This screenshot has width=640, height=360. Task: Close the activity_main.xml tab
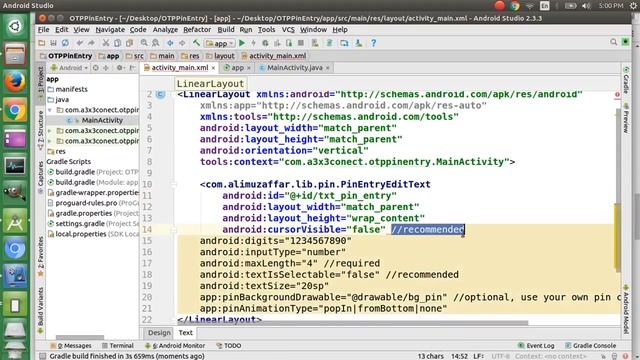pyautogui.click(x=213, y=68)
